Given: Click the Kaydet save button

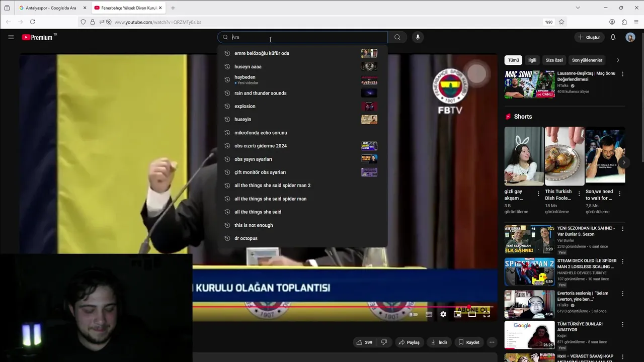Looking at the screenshot, I should pyautogui.click(x=468, y=342).
